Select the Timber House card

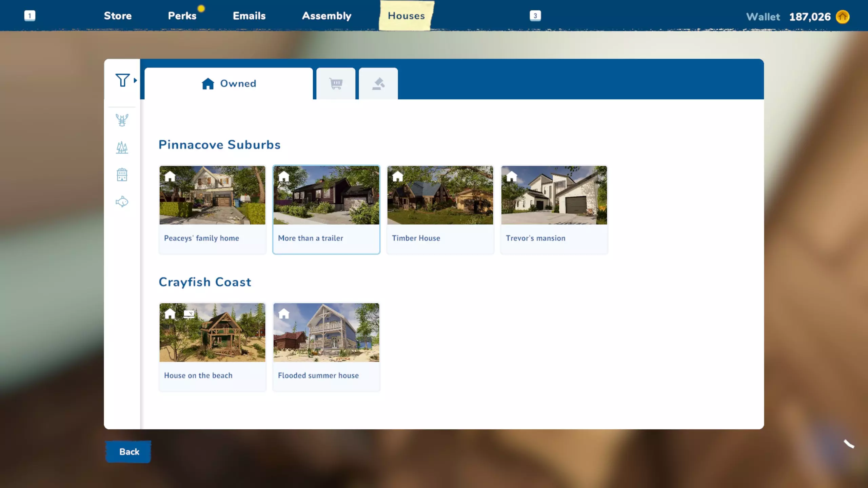tap(440, 209)
